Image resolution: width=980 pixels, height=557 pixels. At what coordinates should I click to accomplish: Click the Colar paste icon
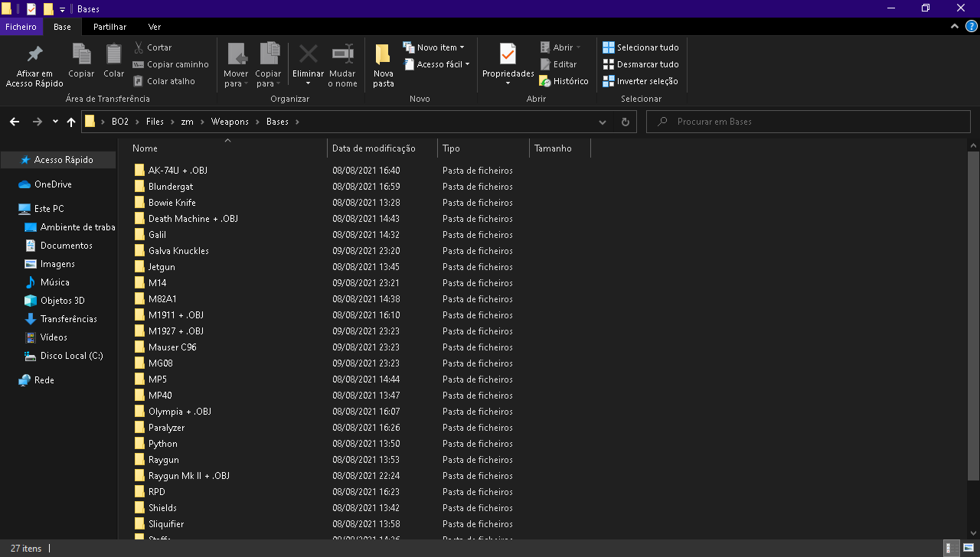click(114, 54)
